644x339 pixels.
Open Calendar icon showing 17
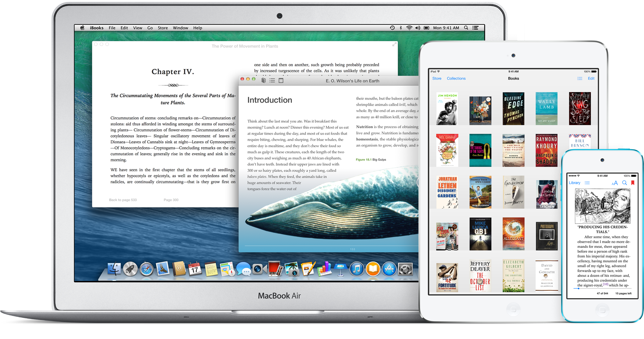tap(195, 269)
